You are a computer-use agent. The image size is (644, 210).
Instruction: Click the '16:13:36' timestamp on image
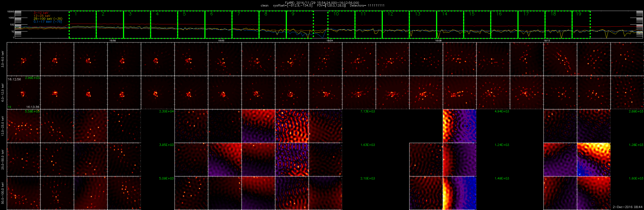[x=33, y=107]
